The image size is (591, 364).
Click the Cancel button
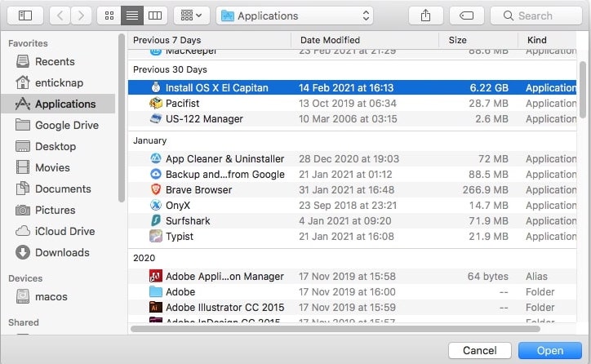pos(480,350)
